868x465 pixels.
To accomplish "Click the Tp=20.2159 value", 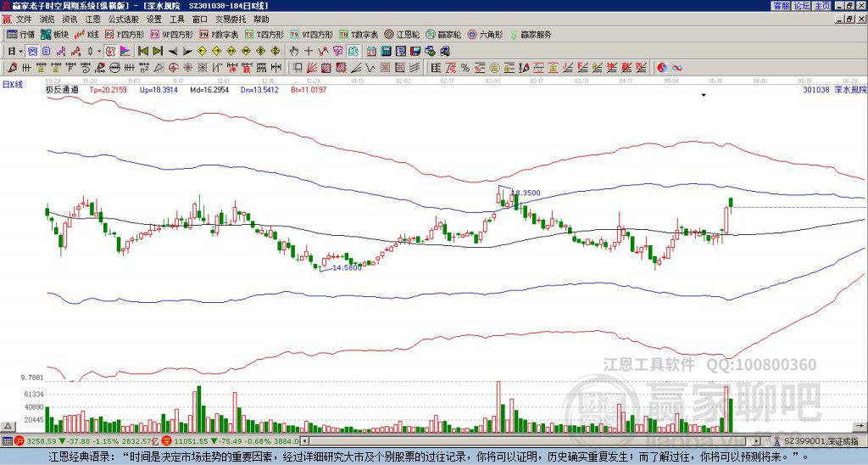I will 108,89.
